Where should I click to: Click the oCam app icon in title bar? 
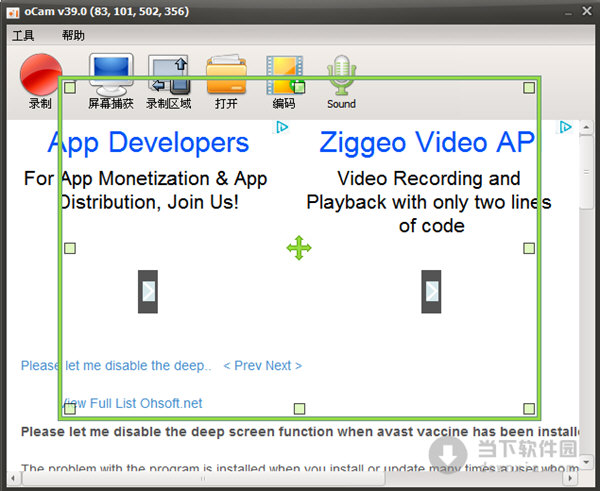13,12
